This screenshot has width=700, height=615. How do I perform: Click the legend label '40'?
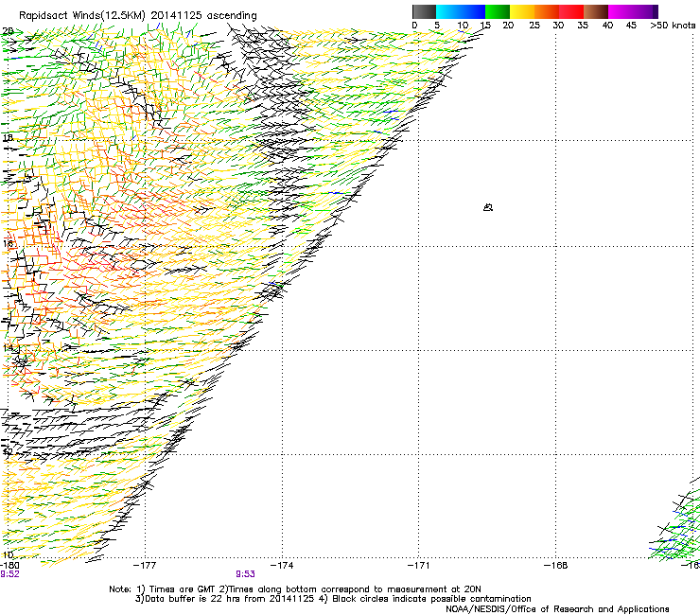(x=607, y=26)
